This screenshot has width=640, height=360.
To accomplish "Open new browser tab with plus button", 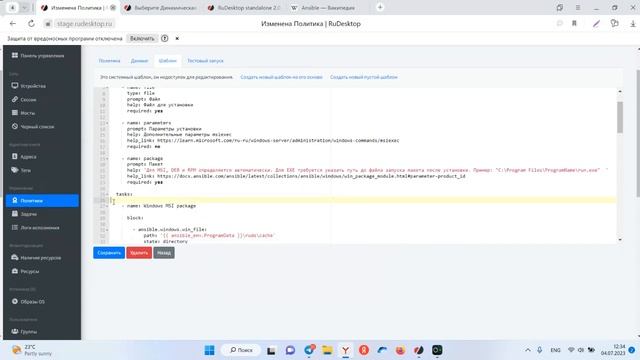I will point(380,7).
